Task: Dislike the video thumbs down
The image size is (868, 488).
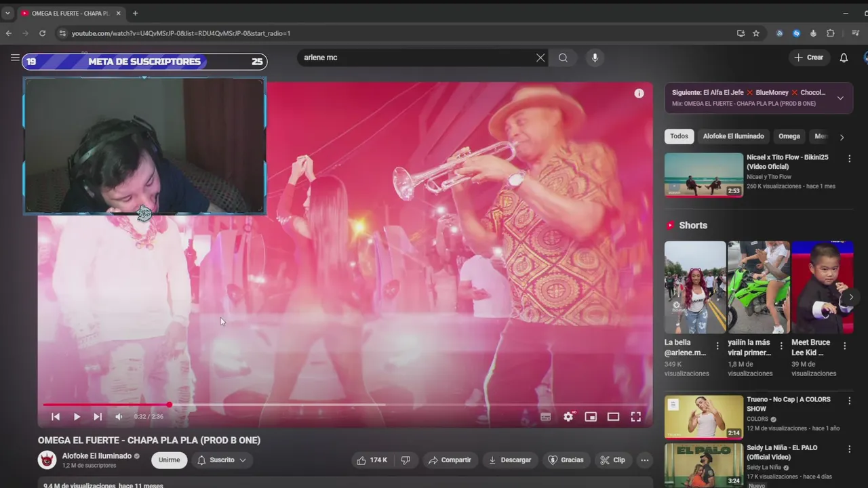Action: coord(406,460)
